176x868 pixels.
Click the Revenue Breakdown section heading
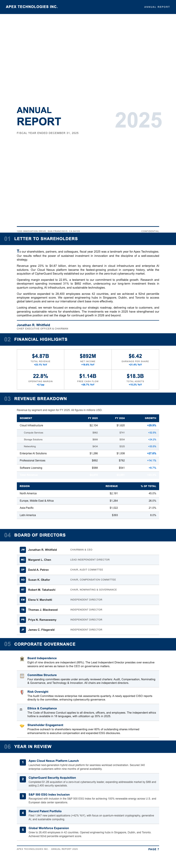40,399
